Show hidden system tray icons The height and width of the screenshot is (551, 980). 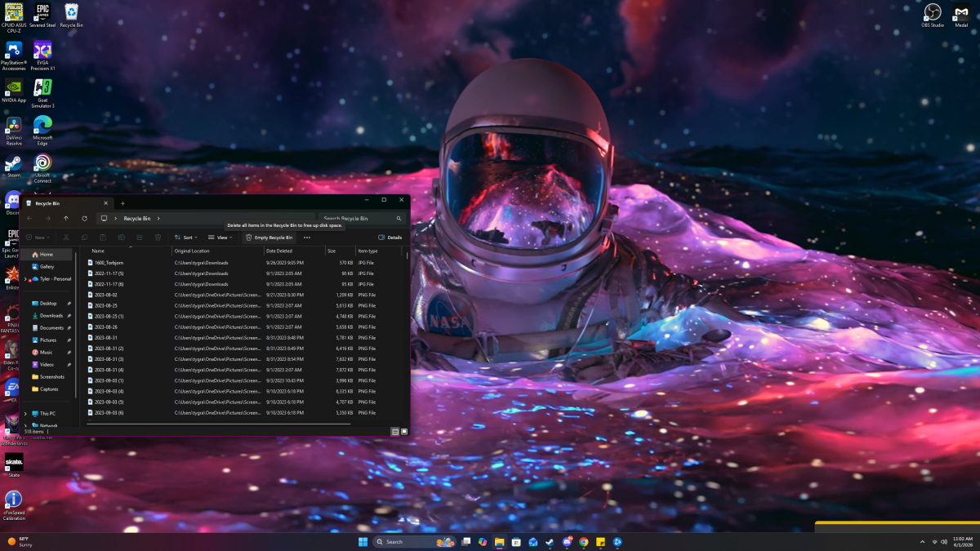point(921,541)
